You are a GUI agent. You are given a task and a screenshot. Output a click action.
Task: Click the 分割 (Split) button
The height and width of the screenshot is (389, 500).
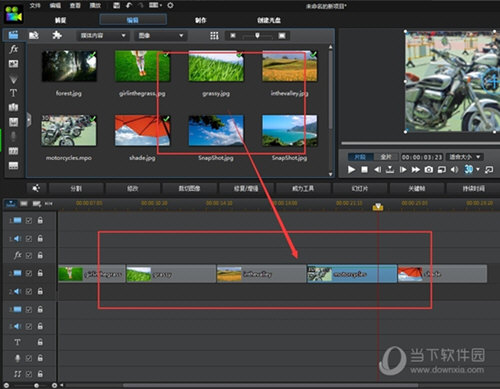76,189
